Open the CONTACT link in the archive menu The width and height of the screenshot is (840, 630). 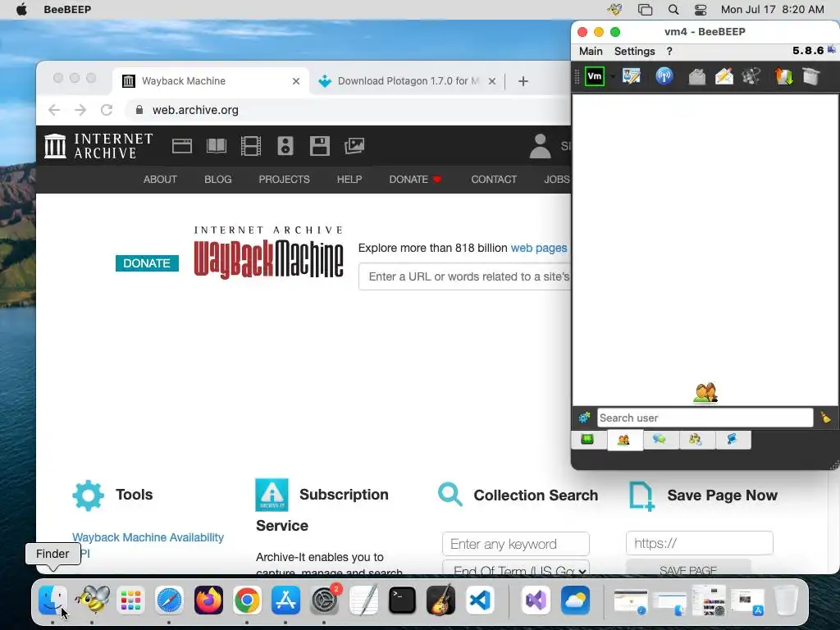pos(494,180)
